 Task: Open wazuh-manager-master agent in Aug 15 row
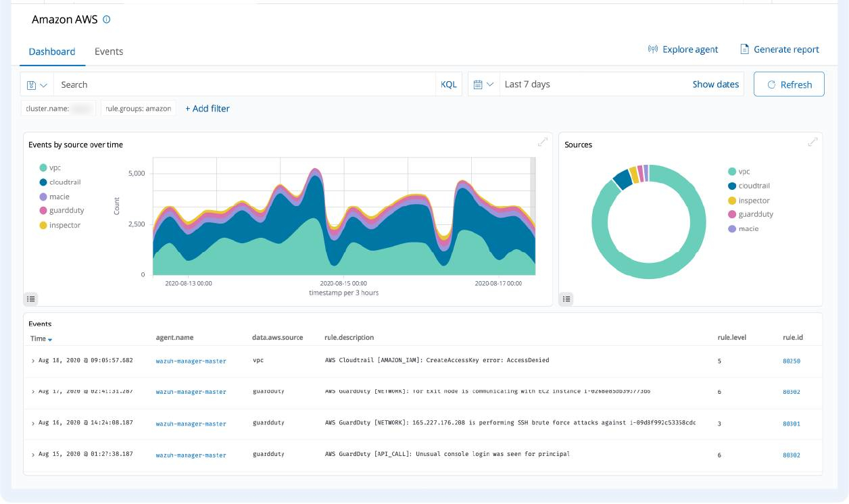point(191,455)
